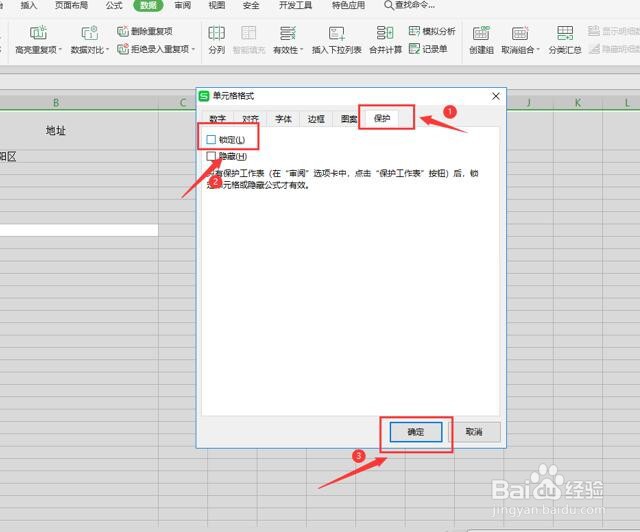Toggle the Locked (锁定) checkbox
The image size is (640, 532).
211,140
